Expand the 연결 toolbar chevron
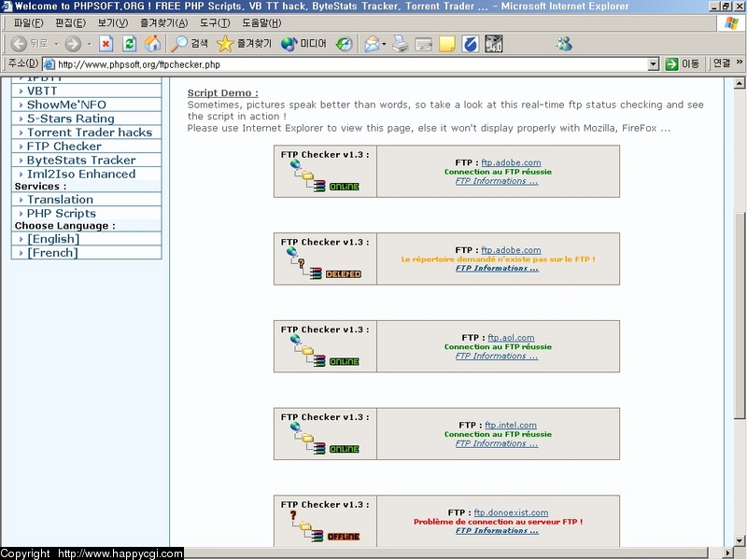The width and height of the screenshot is (747, 560). point(740,62)
